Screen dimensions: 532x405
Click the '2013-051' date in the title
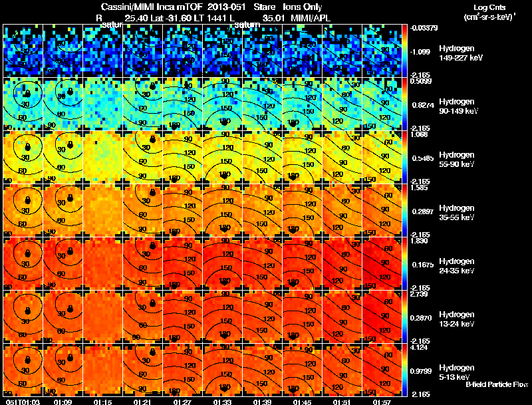(x=227, y=7)
